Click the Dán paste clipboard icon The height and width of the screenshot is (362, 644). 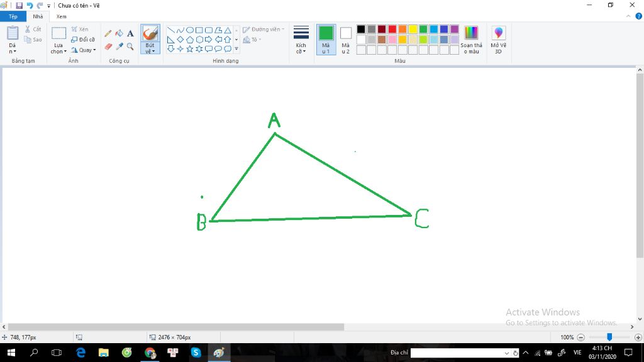13,33
